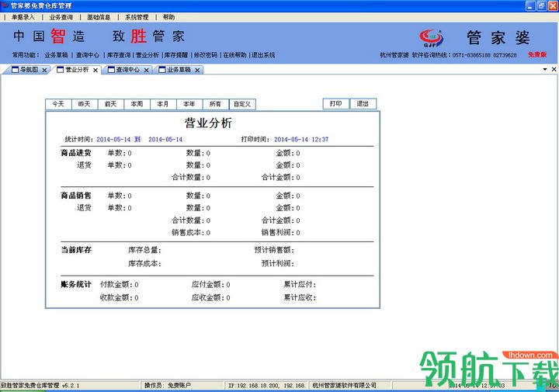This screenshot has width=559, height=392.
Task: Filter the report by 今天
Action: (58, 104)
